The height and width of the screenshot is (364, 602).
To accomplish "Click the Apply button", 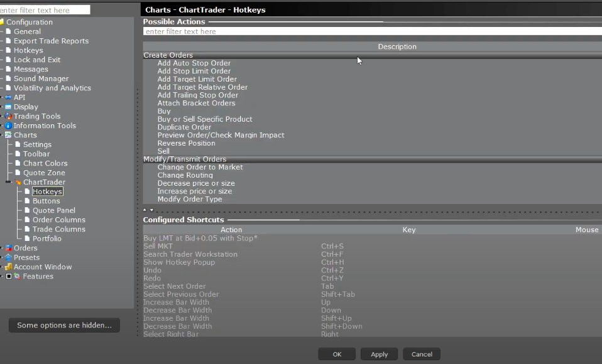I will pyautogui.click(x=380, y=355).
